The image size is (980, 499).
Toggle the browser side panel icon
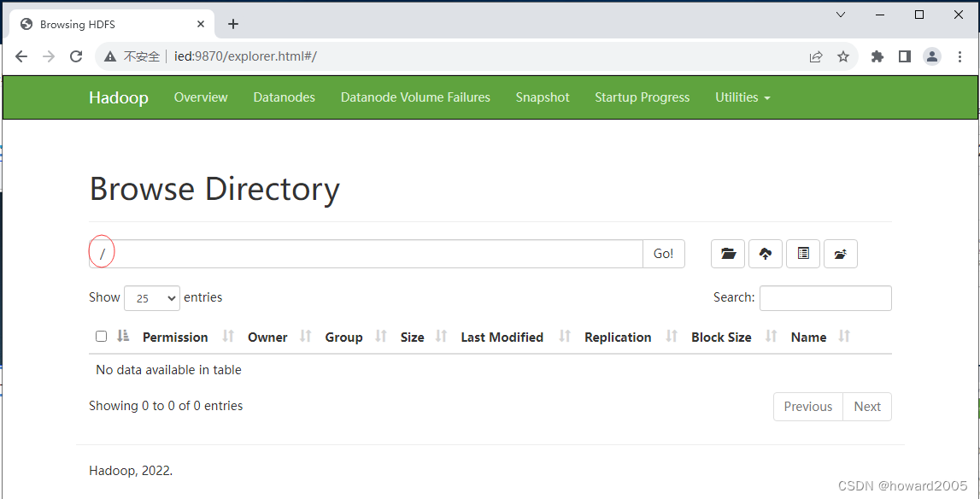pyautogui.click(x=904, y=57)
